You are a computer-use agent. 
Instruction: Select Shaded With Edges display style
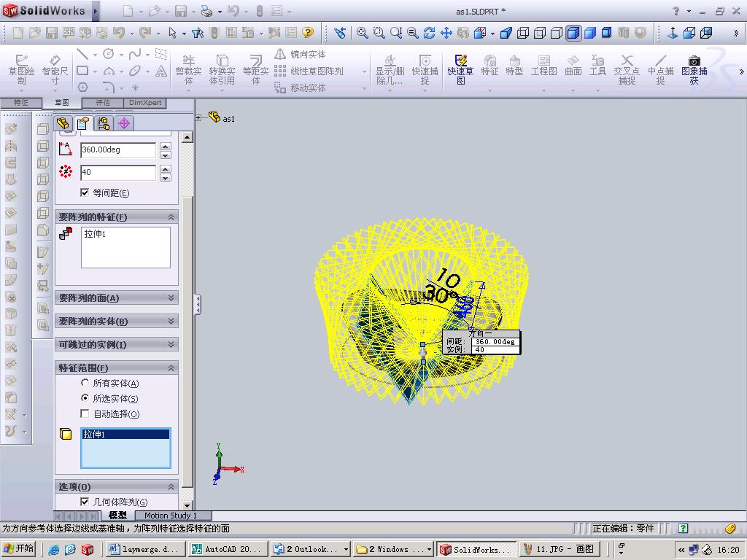[x=573, y=33]
